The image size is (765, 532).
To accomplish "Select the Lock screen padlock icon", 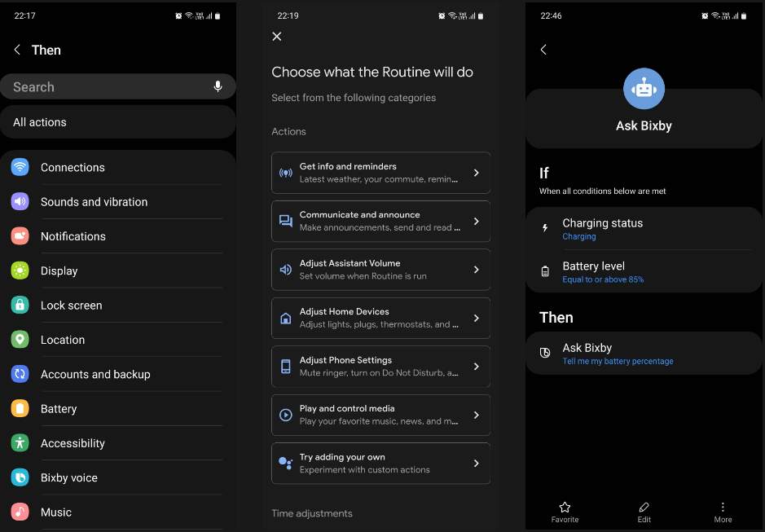I will click(x=22, y=305).
